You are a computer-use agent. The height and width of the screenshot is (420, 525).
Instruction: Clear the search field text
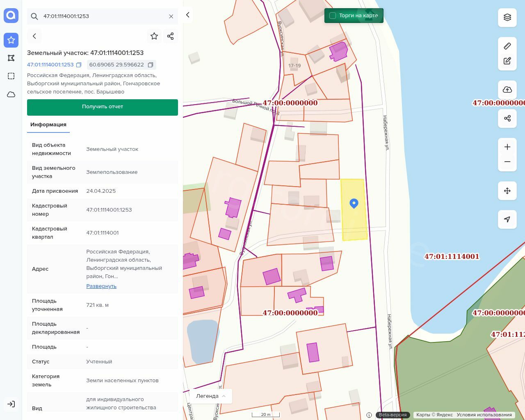pos(171,16)
